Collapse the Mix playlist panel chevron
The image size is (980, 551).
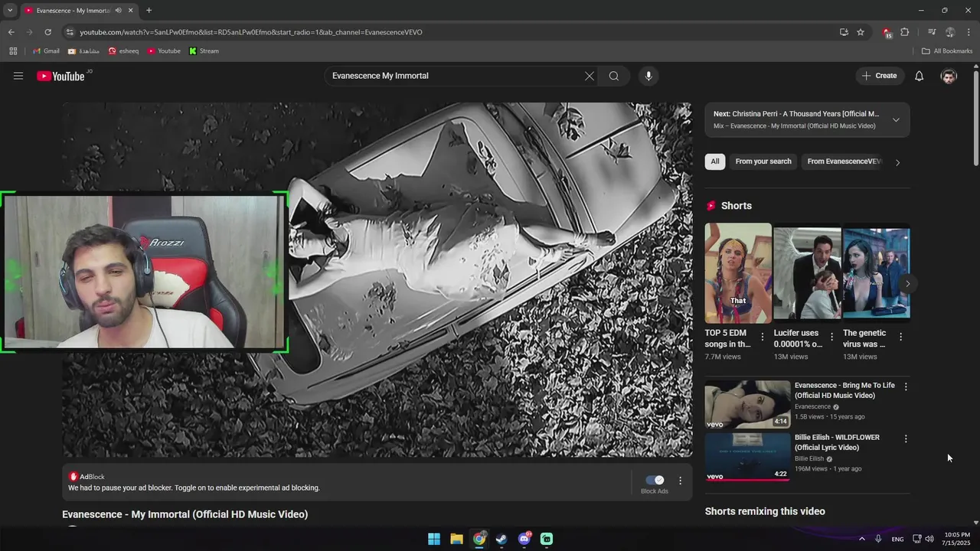coord(896,119)
